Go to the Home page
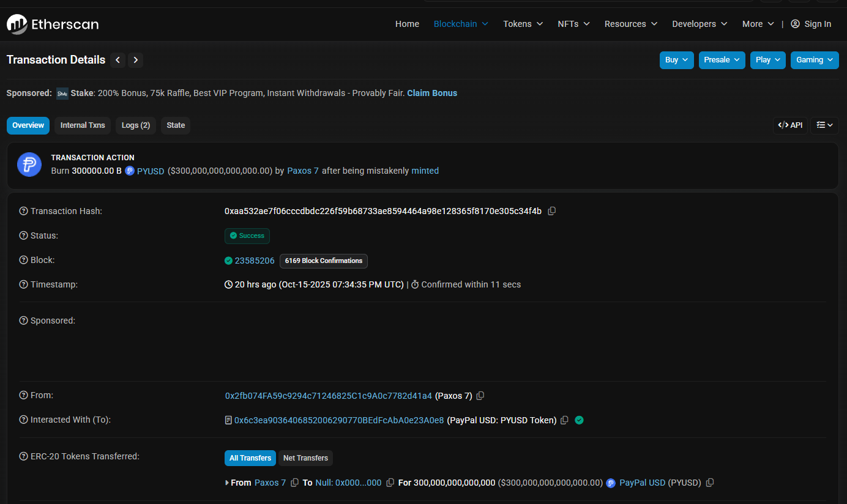 (x=408, y=24)
